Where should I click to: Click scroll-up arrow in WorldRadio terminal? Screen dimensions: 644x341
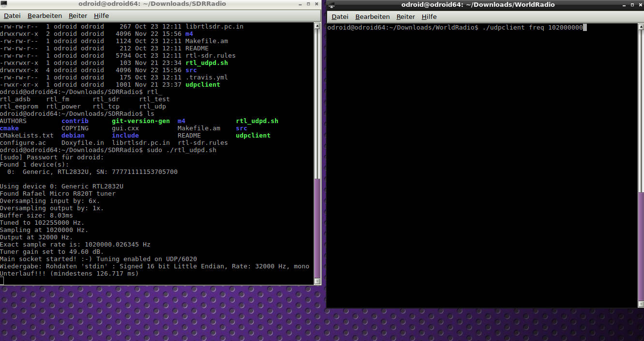641,27
